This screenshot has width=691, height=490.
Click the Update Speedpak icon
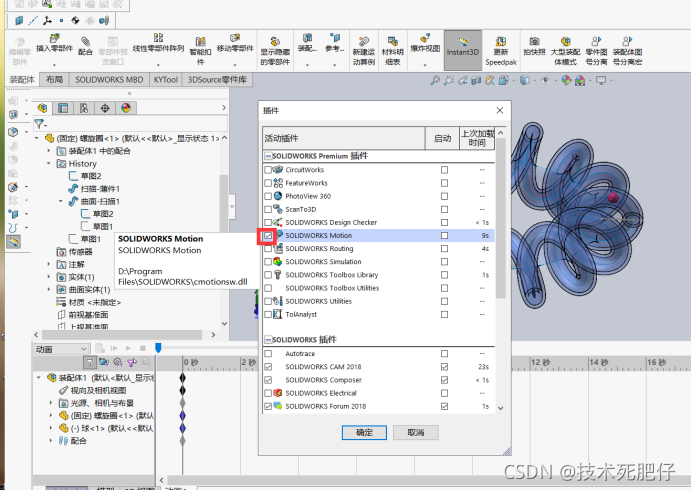click(x=501, y=42)
